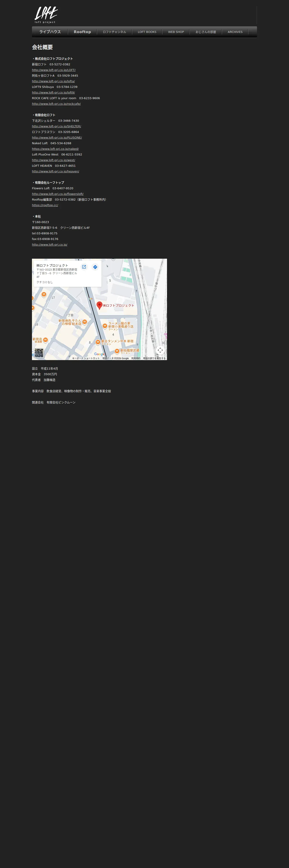Click 資本金 3500万円 text
289x868 pixels.
44,374
